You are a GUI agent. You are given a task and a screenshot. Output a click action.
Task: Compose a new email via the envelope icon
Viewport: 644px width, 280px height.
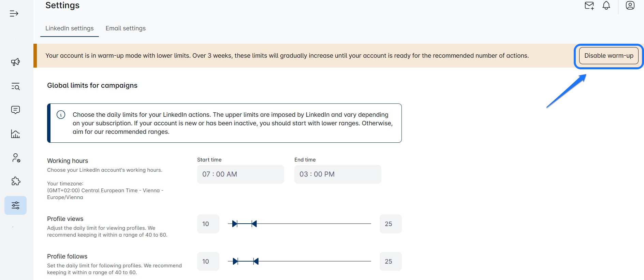point(589,6)
